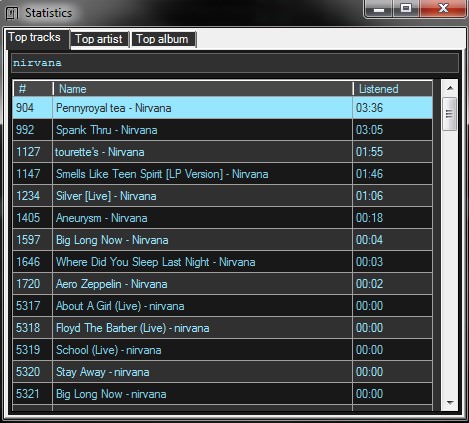Click the Statistics window app icon
The image size is (469, 423).
click(12, 13)
